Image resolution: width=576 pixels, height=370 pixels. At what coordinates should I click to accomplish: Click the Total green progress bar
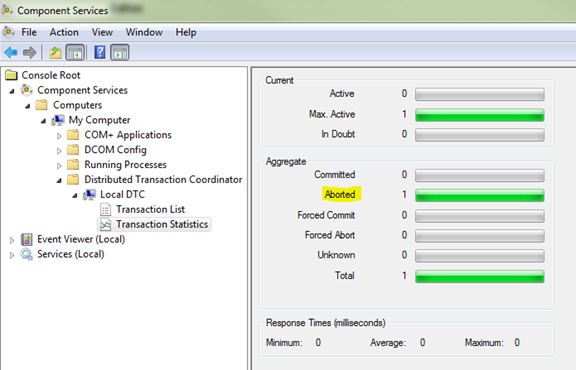pos(479,276)
